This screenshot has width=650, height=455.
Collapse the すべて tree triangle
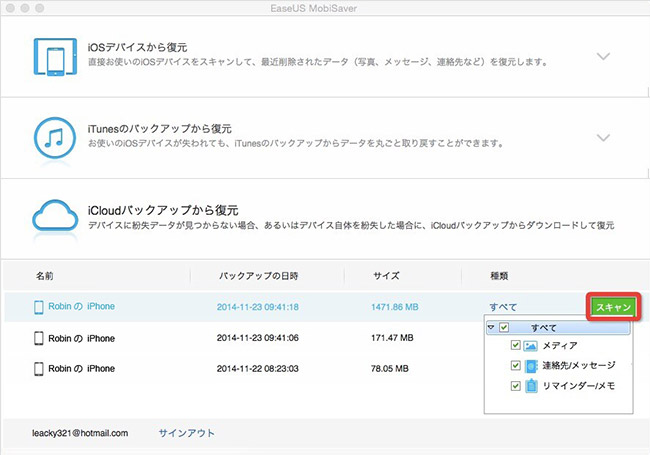tap(491, 327)
